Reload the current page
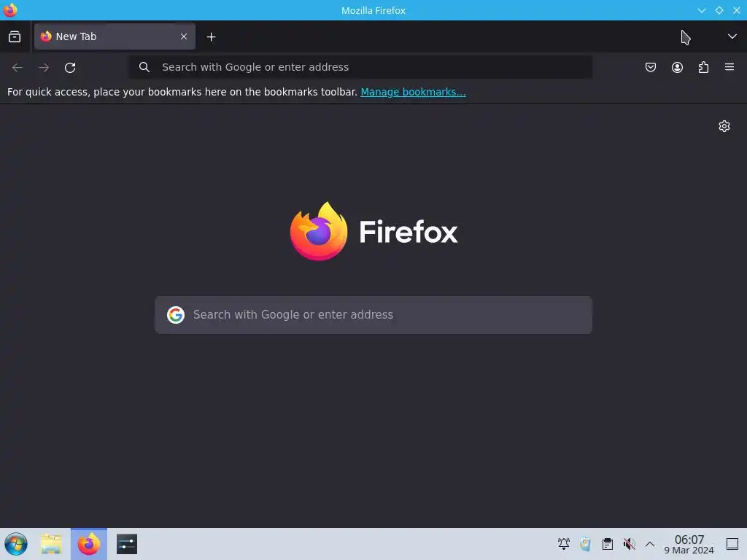747x560 pixels. [x=70, y=68]
